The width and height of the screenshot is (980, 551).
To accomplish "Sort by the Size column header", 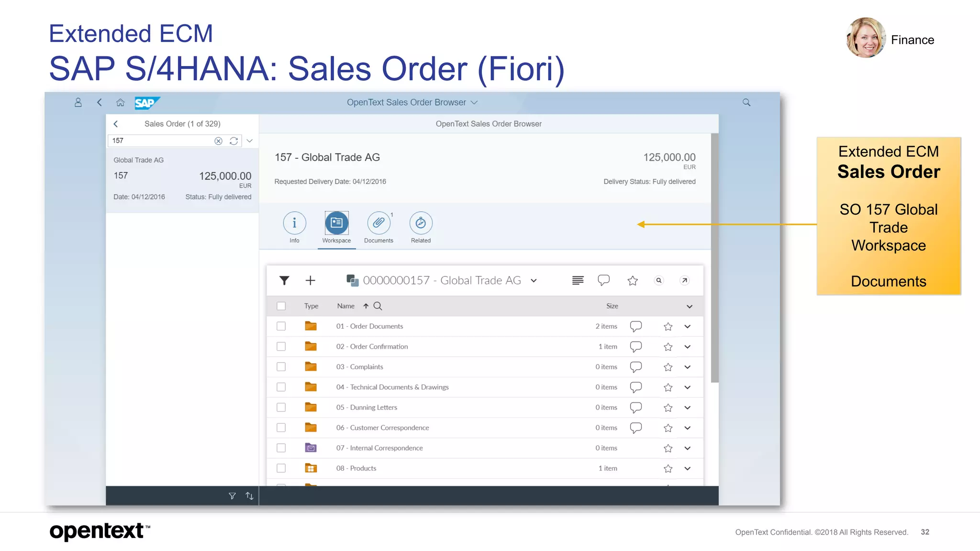I will (x=612, y=306).
